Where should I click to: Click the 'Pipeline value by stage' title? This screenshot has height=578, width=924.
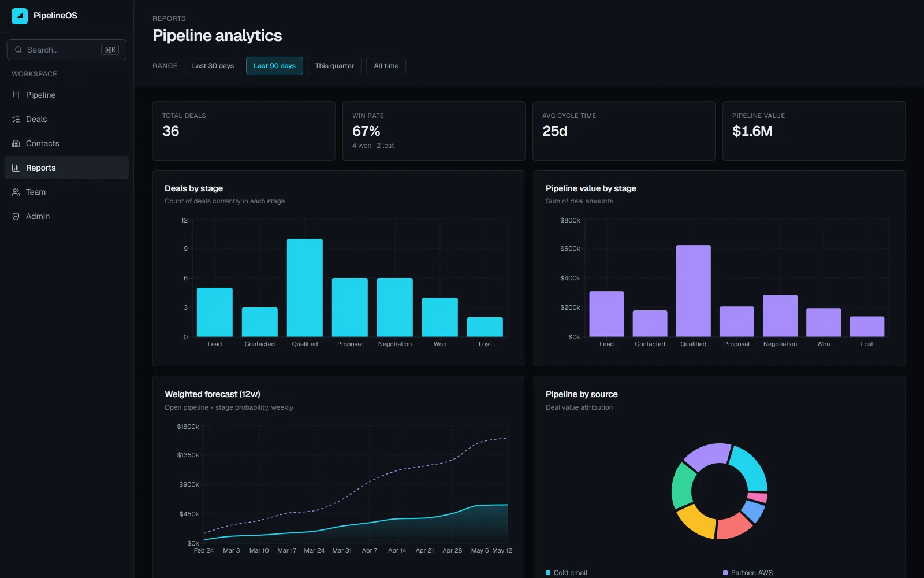591,188
